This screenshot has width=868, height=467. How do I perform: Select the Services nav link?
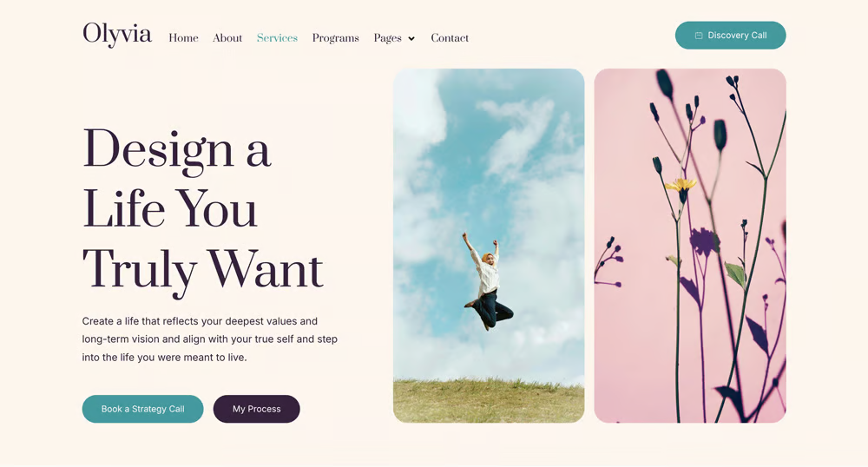(x=278, y=38)
